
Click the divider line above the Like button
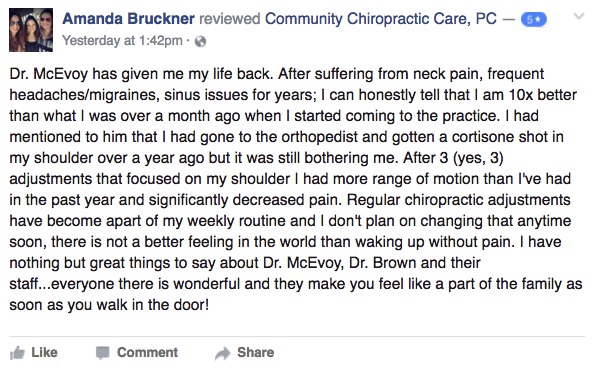click(297, 336)
